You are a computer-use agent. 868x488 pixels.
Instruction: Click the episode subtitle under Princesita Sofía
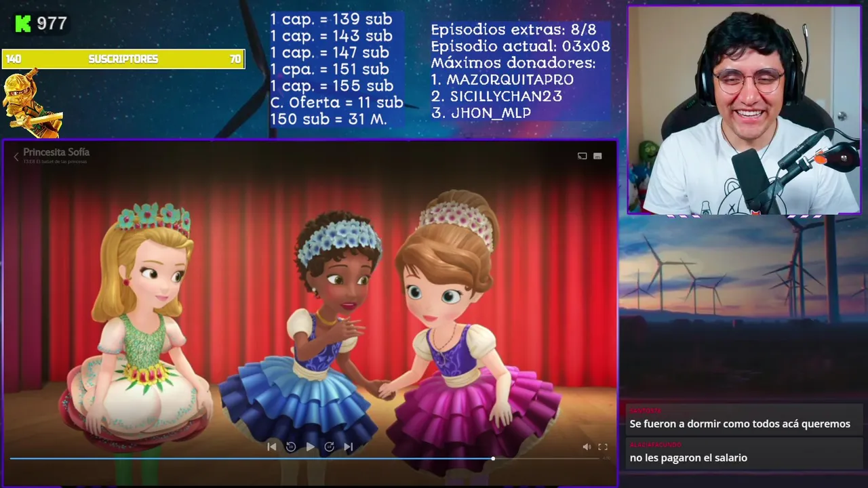(55, 162)
